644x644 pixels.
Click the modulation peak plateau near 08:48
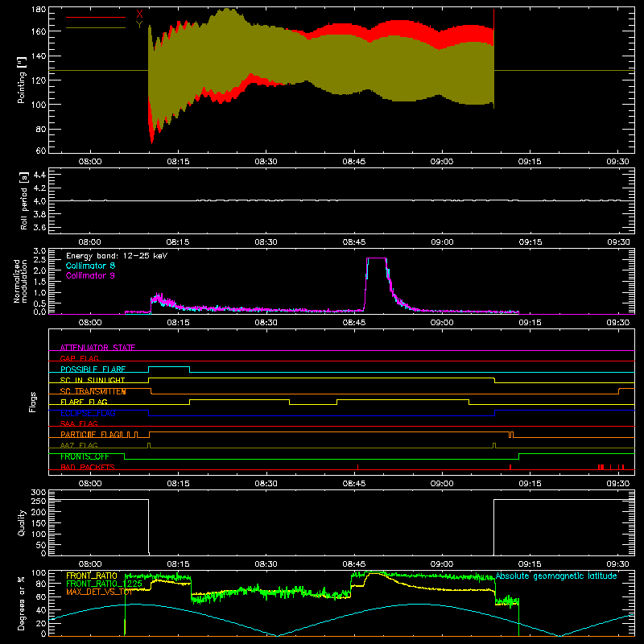pyautogui.click(x=377, y=258)
